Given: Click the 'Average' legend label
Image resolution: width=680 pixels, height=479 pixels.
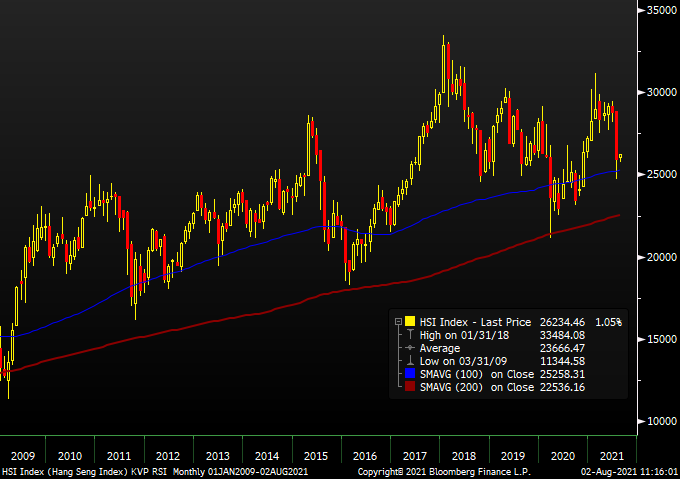Looking at the screenshot, I should [x=440, y=348].
